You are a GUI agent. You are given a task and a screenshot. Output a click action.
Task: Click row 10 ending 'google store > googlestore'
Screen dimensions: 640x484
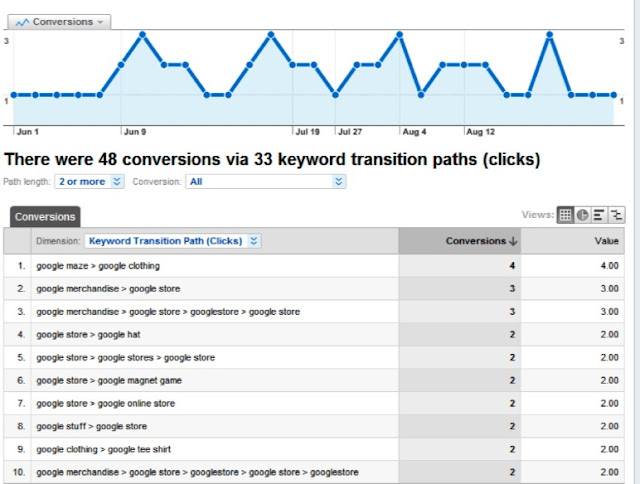click(314, 472)
